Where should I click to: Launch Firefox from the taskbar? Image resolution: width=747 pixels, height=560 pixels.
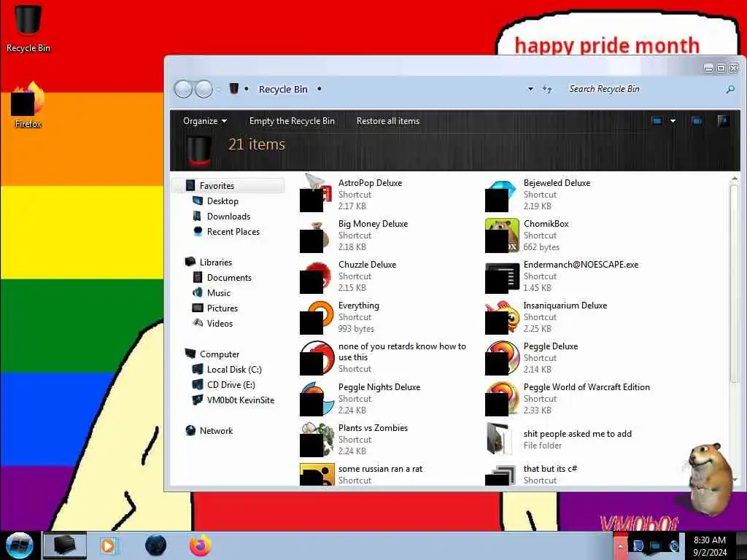pyautogui.click(x=201, y=545)
